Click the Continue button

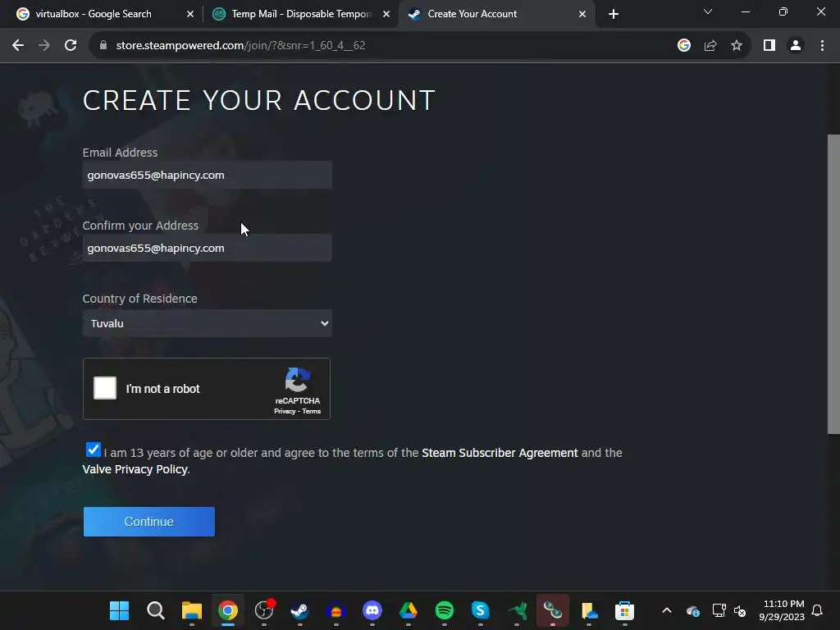pos(149,522)
